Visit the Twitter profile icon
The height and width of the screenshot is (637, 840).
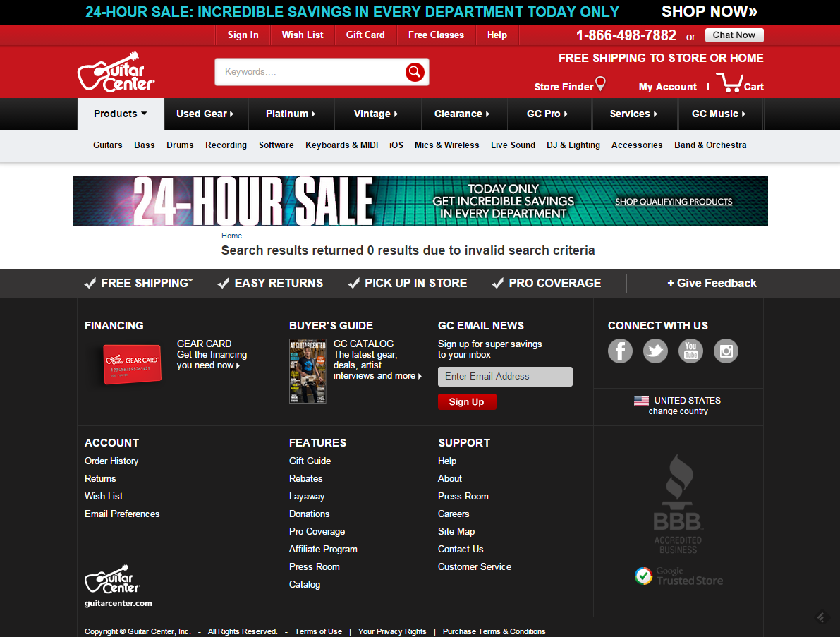point(655,351)
